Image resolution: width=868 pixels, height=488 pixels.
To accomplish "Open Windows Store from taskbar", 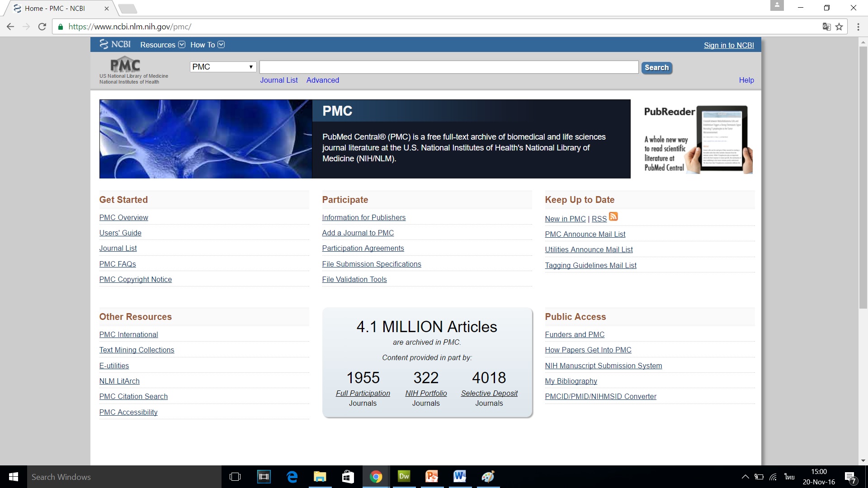I will 348,477.
